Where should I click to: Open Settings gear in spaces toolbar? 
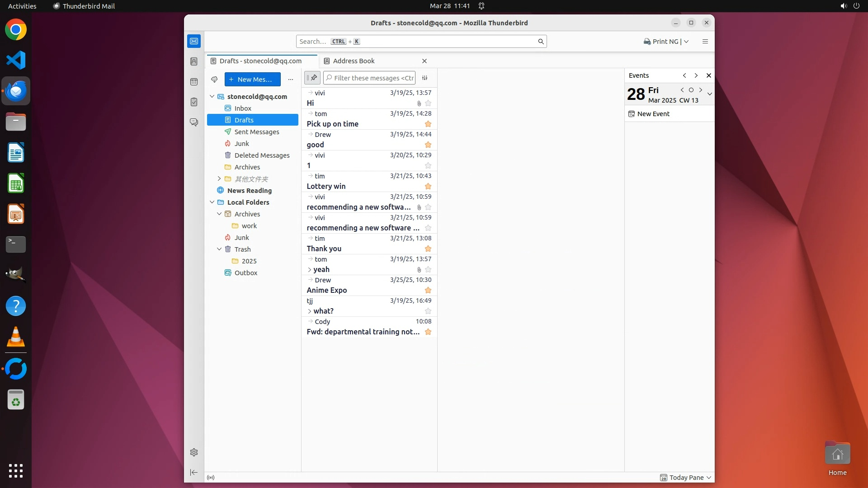pos(194,452)
